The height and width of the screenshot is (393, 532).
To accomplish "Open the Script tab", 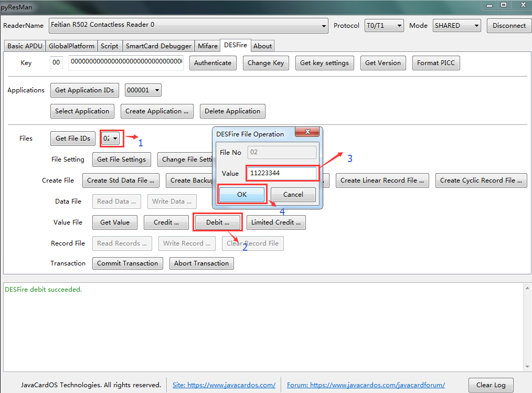I will click(x=109, y=46).
